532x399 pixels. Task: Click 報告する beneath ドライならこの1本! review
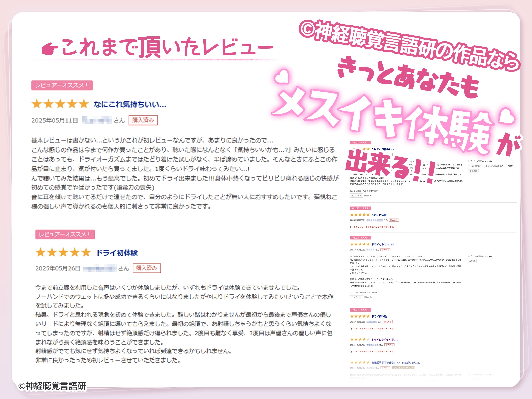coord(368,297)
